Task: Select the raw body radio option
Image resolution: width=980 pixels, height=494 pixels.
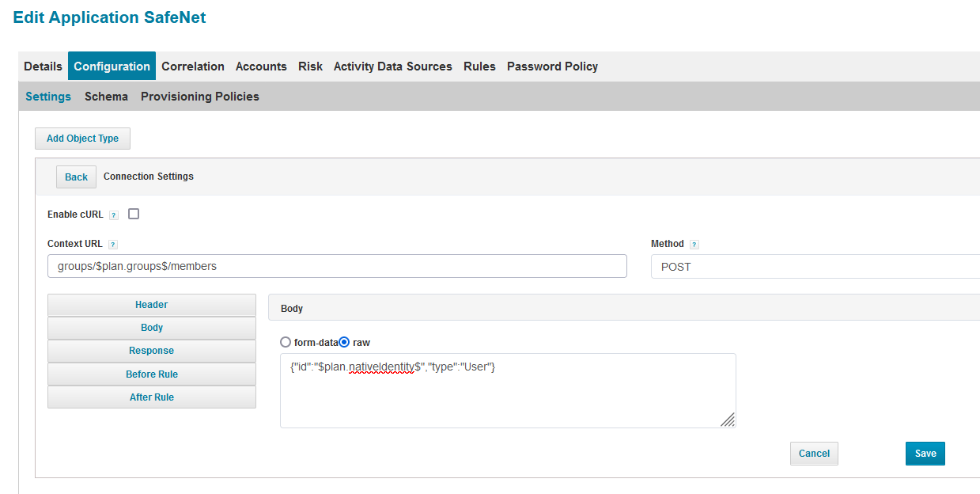Action: [x=344, y=343]
